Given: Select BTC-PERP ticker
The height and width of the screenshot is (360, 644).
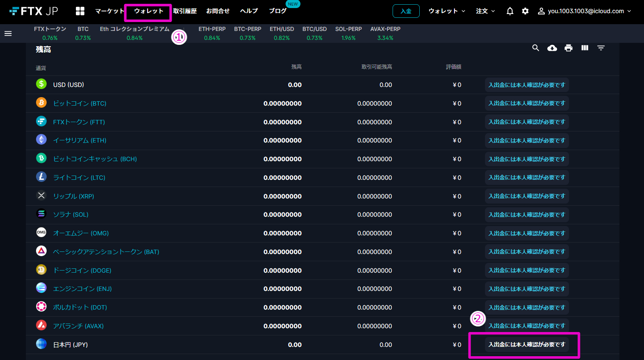Looking at the screenshot, I should (248, 33).
